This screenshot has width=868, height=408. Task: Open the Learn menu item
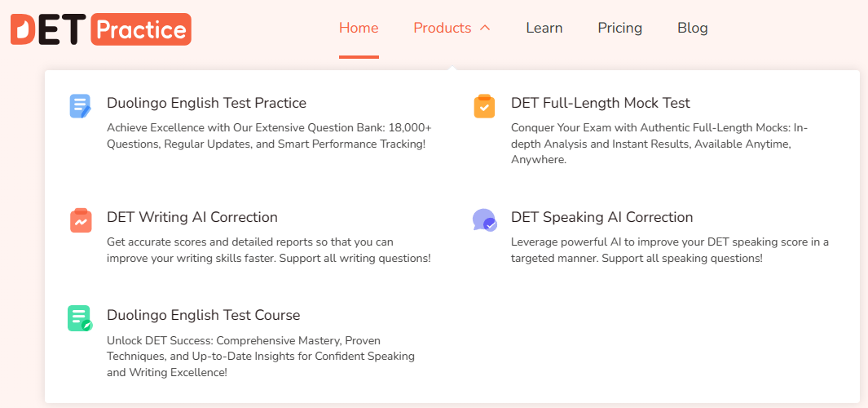544,28
